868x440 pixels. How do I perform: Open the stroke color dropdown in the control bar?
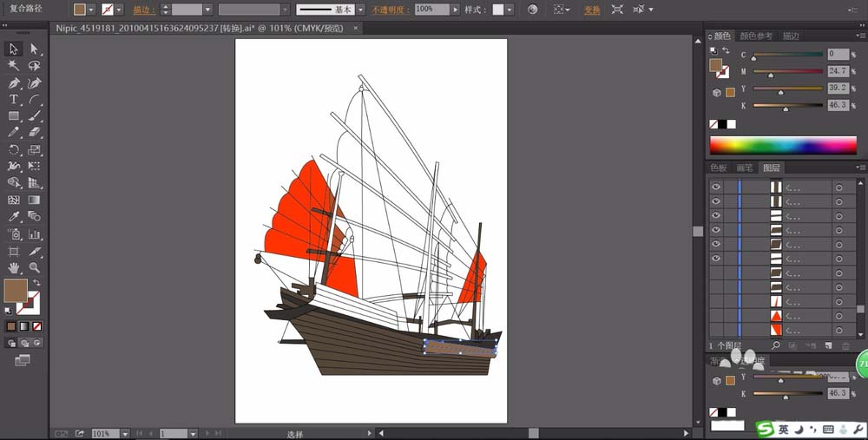pos(119,10)
